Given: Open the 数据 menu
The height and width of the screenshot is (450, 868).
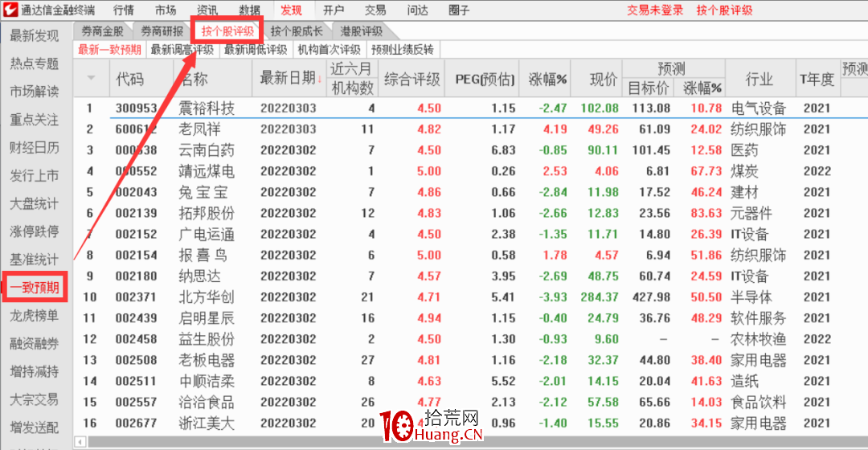Looking at the screenshot, I should [x=250, y=10].
